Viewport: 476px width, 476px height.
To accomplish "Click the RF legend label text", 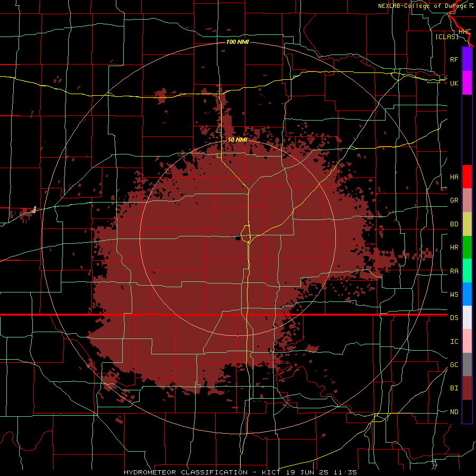I will tap(454, 60).
